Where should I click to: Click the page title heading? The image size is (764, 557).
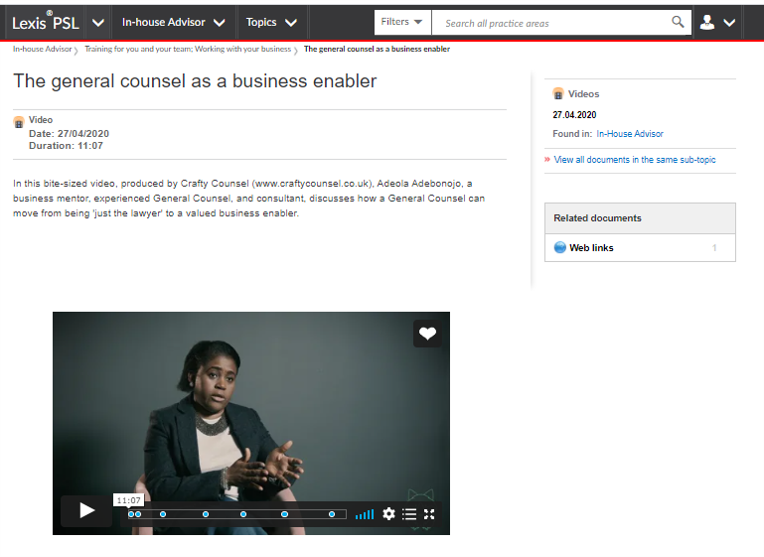tap(195, 81)
